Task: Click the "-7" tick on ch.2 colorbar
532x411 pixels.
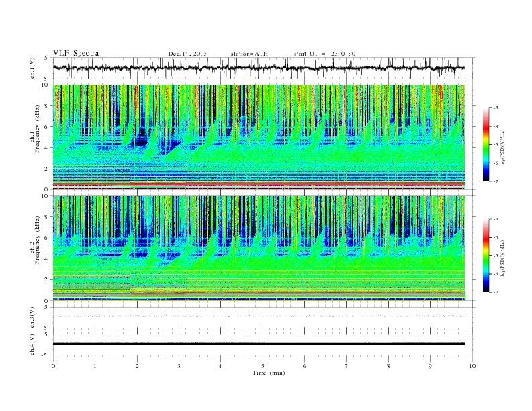Action: pyautogui.click(x=495, y=292)
